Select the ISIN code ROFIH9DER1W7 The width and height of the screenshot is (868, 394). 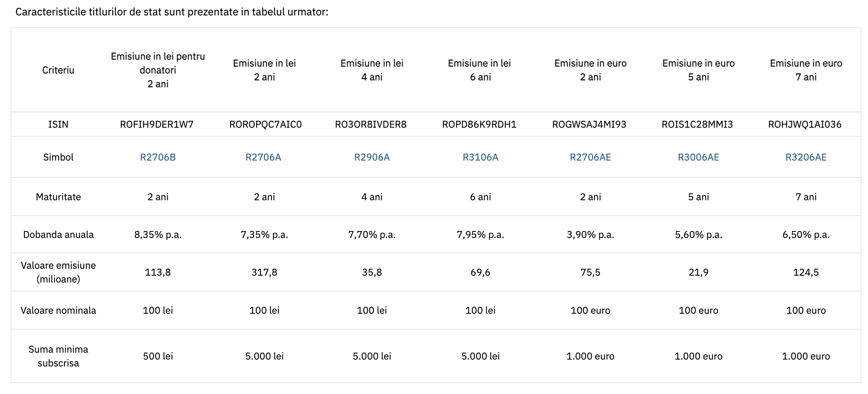pos(156,124)
